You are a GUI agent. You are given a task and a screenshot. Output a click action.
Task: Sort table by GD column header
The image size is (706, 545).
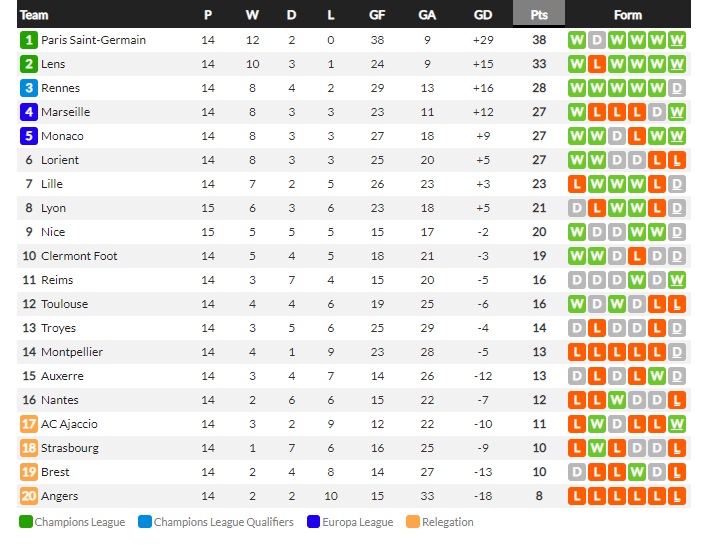483,15
